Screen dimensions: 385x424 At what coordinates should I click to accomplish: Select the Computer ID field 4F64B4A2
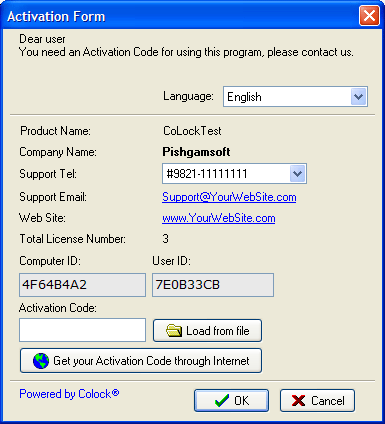[82, 285]
